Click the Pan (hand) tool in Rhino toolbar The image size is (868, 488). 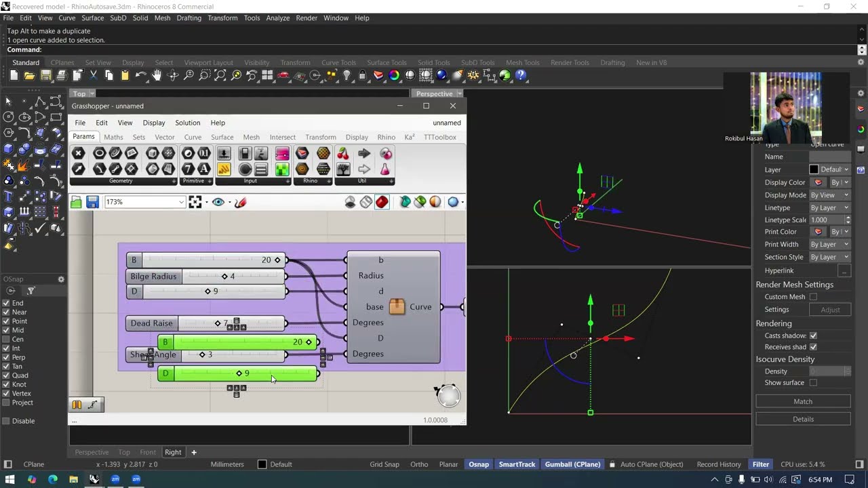pyautogui.click(x=157, y=75)
